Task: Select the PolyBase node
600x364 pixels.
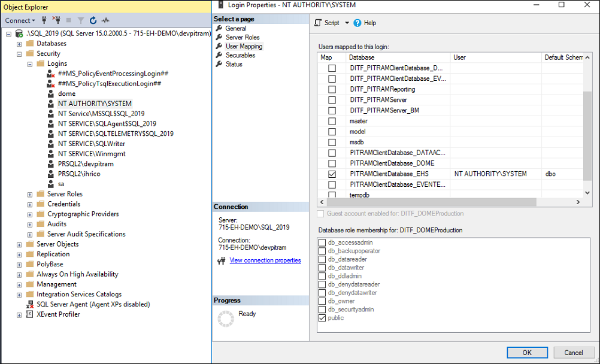Action: click(50, 264)
